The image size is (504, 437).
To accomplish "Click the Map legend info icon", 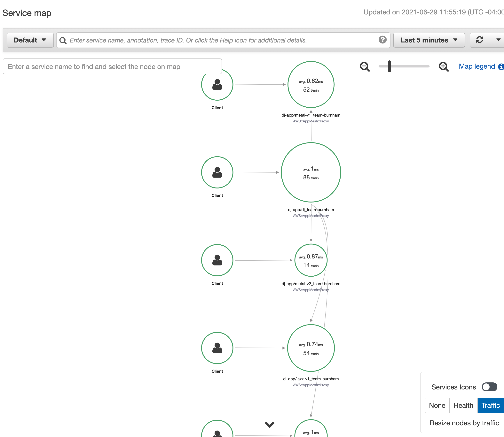I will (501, 67).
